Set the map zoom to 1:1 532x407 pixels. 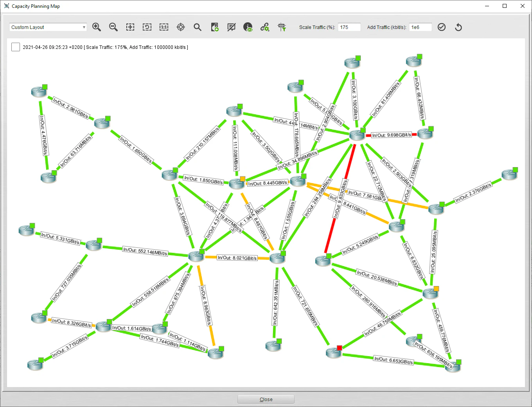164,27
